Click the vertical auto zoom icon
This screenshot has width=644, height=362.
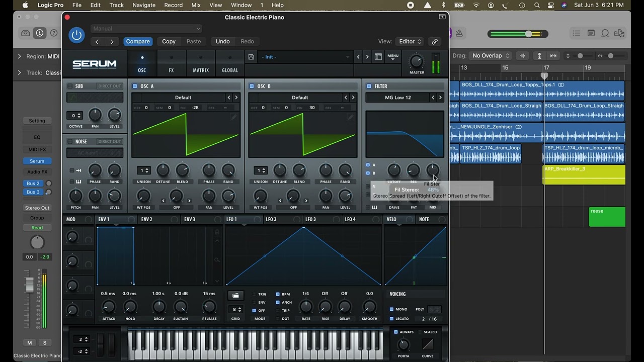coord(539,56)
